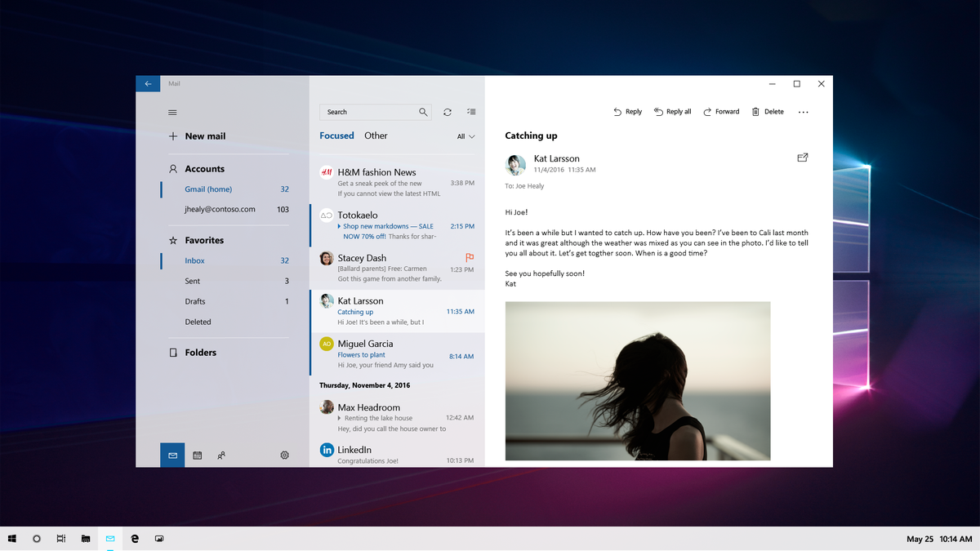Screen dimensions: 980x551
Task: Select the Kat Larsson email in list
Action: pyautogui.click(x=397, y=311)
